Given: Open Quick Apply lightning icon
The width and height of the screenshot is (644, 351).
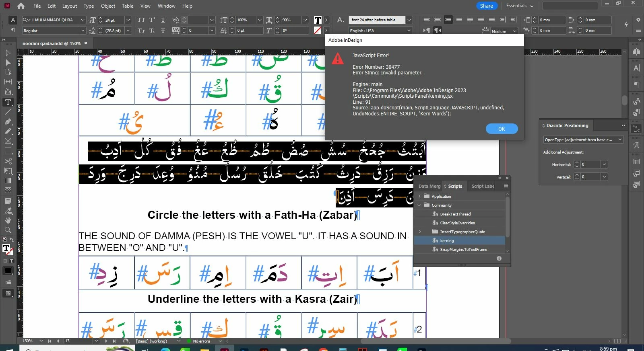Looking at the screenshot, I should pos(626,25).
